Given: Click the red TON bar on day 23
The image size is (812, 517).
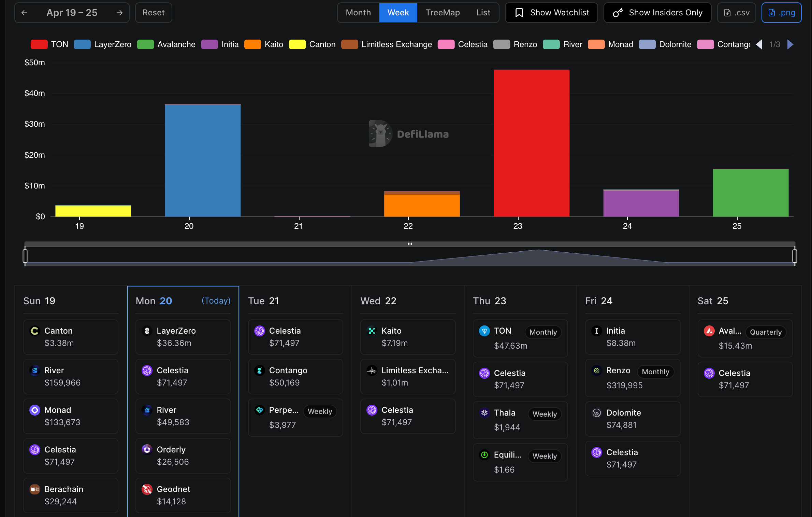Looking at the screenshot, I should pyautogui.click(x=531, y=143).
